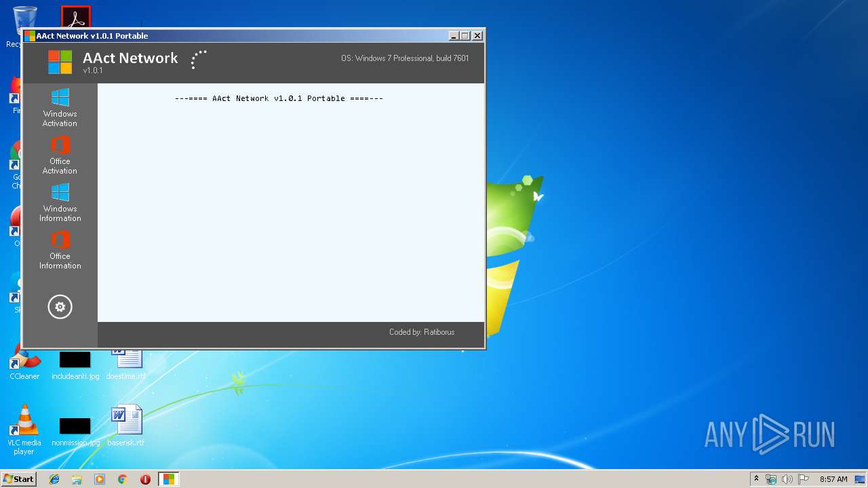Viewport: 868px width, 488px height.
Task: Show Office Information in AAct Network
Action: click(x=60, y=249)
